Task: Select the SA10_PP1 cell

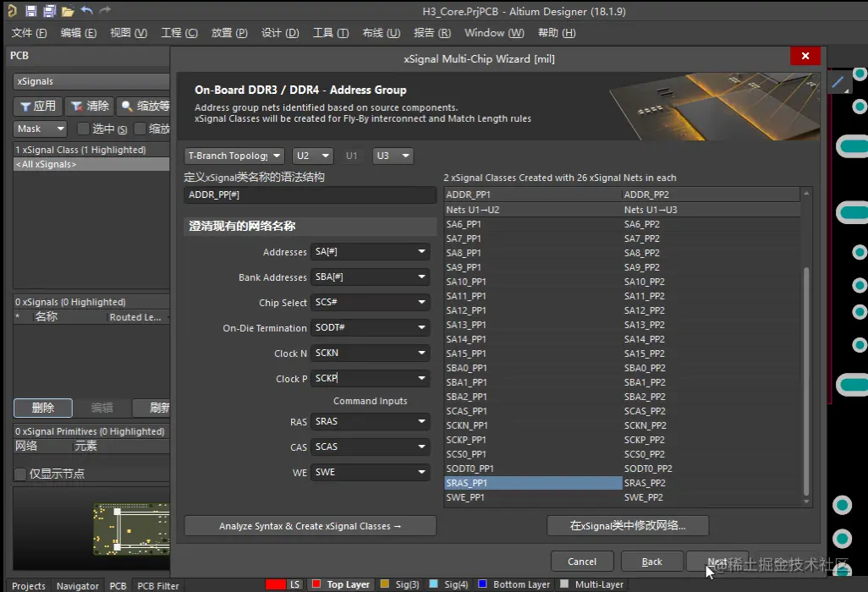Action: point(533,282)
